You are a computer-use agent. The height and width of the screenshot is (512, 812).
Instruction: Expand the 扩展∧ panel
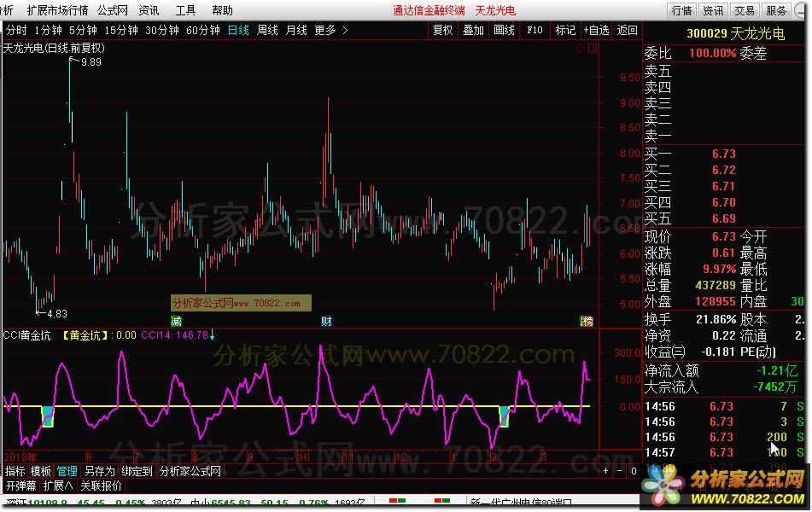[x=58, y=486]
